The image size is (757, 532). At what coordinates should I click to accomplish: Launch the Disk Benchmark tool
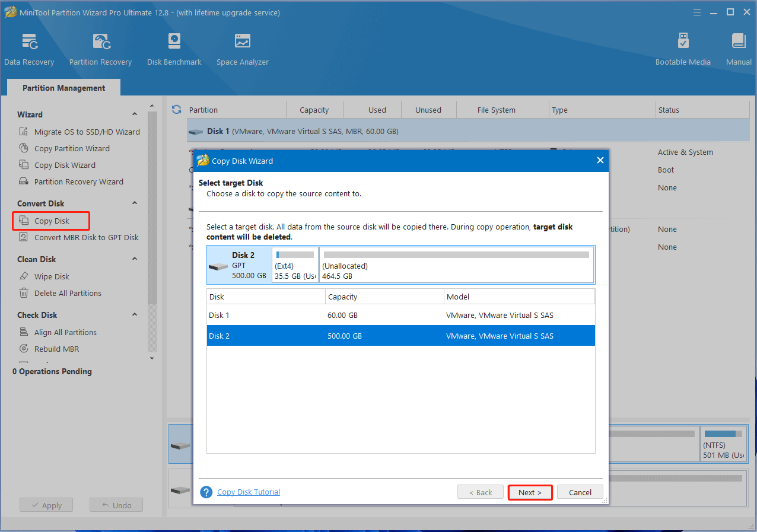(x=174, y=49)
